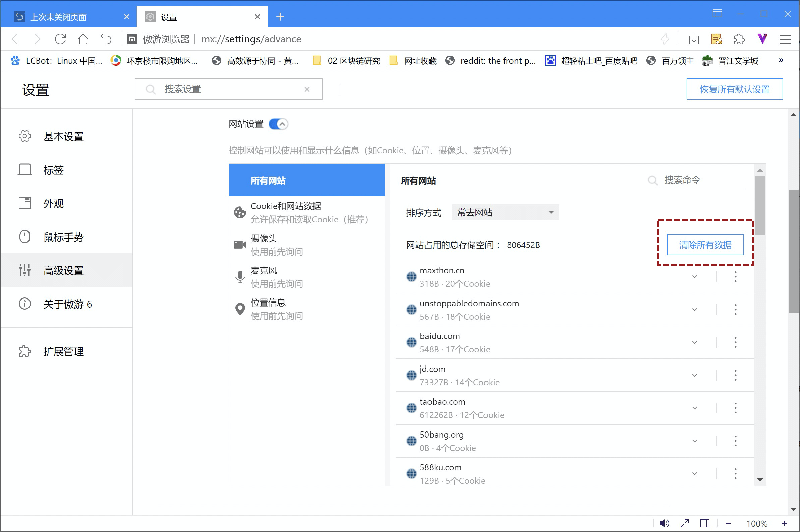Go to the home page
800x532 pixels.
[83, 39]
